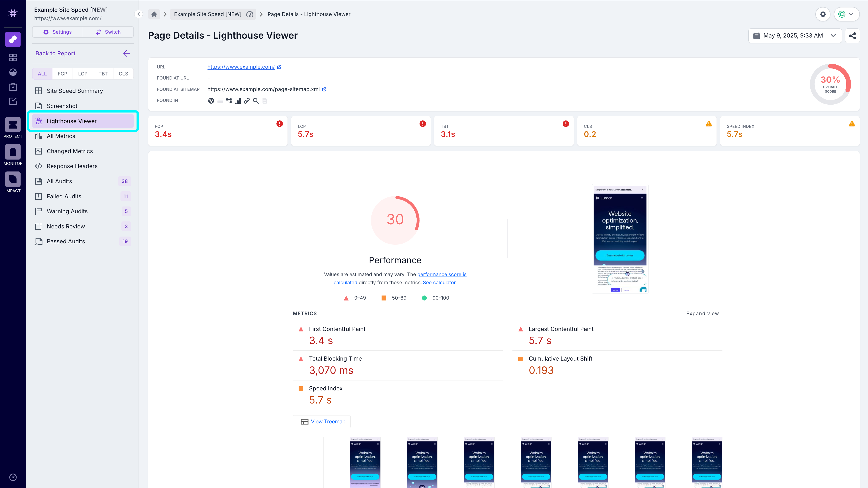Click the sitemap tree icon in Found In row
This screenshot has height=488, width=868.
[229, 101]
